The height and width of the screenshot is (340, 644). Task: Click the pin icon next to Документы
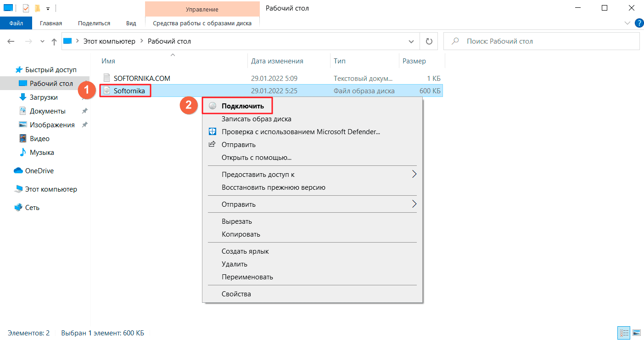tap(84, 111)
